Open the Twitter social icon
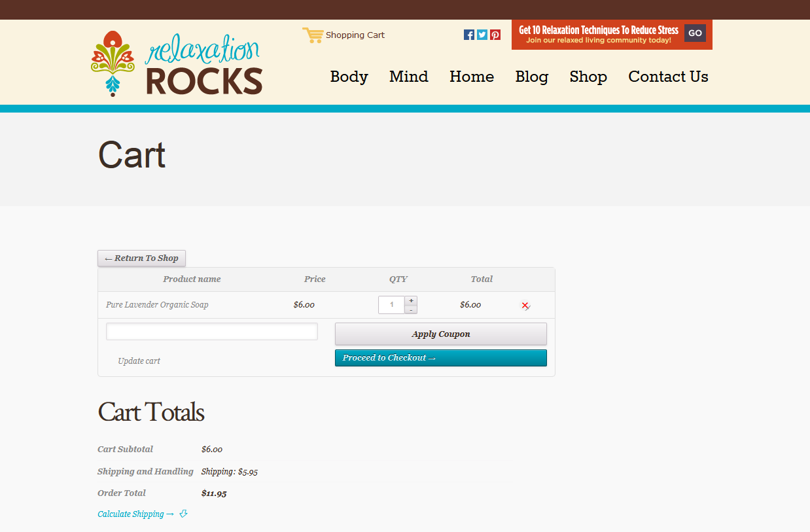 482,35
